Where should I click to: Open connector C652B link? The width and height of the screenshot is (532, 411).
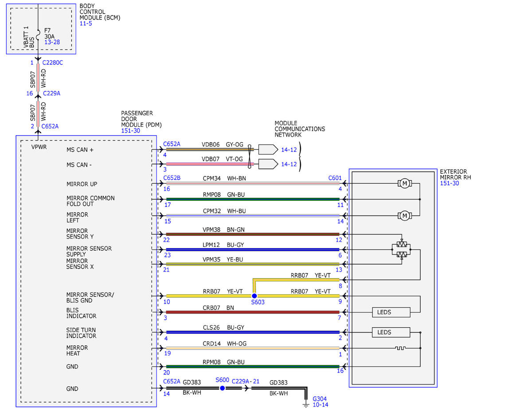click(x=172, y=178)
